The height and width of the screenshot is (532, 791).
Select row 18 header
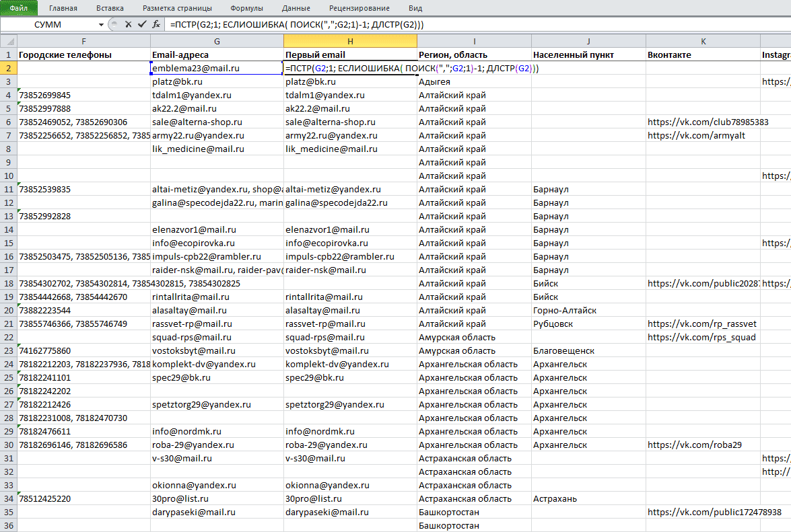(x=9, y=283)
